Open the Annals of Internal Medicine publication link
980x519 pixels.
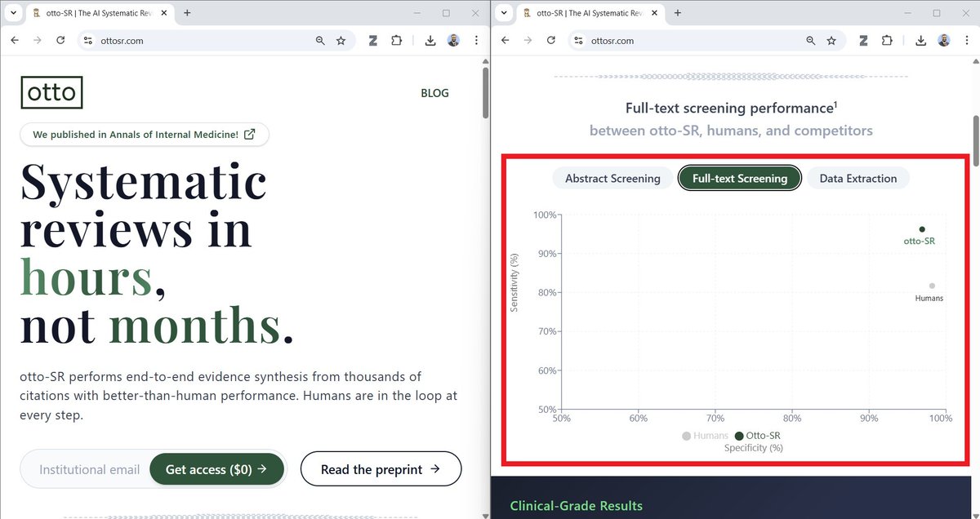pyautogui.click(x=145, y=135)
